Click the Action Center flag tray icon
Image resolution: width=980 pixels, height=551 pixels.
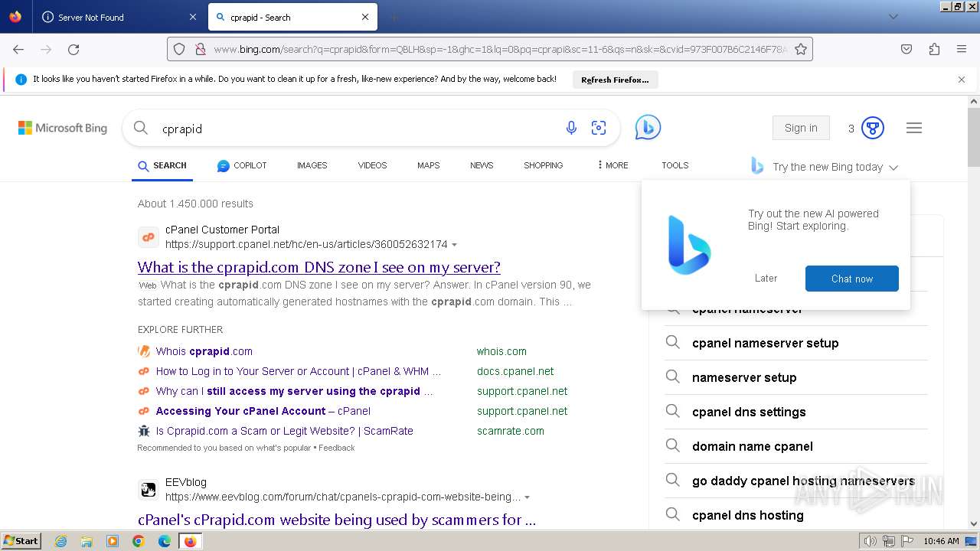pyautogui.click(x=906, y=541)
